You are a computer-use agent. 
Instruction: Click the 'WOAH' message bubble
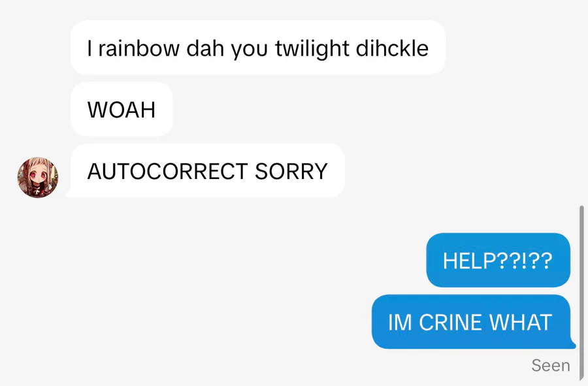(122, 109)
